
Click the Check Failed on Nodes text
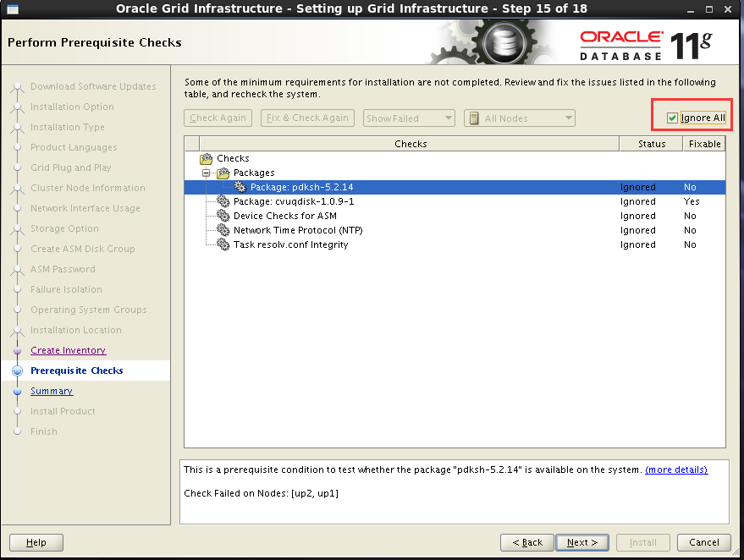(261, 493)
